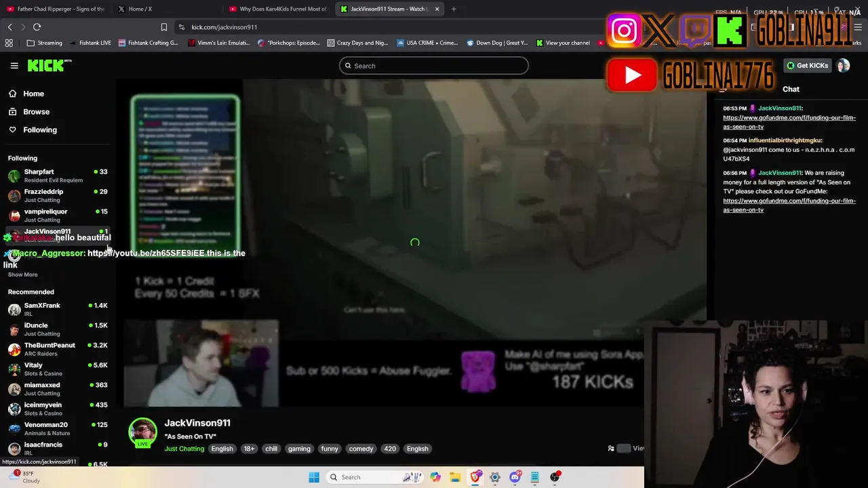This screenshot has height=488, width=868.
Task: Open Frazzleddrip followed channel
Action: pos(58,195)
